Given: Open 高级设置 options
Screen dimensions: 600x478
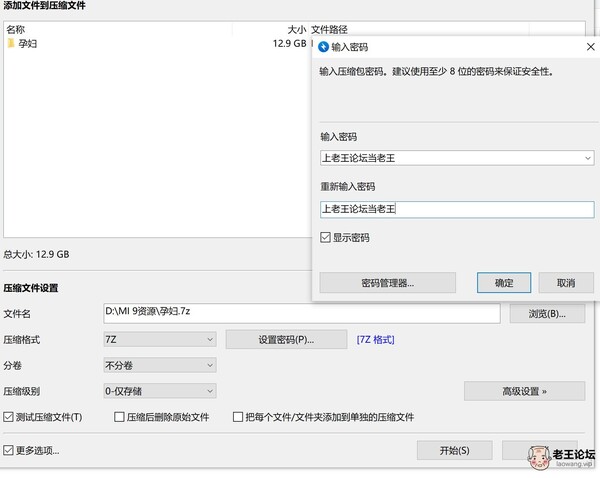Looking at the screenshot, I should point(523,391).
